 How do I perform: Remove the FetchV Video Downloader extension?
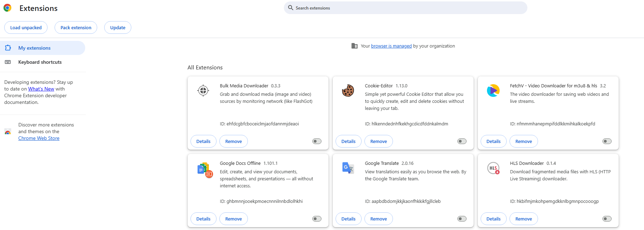coord(524,141)
